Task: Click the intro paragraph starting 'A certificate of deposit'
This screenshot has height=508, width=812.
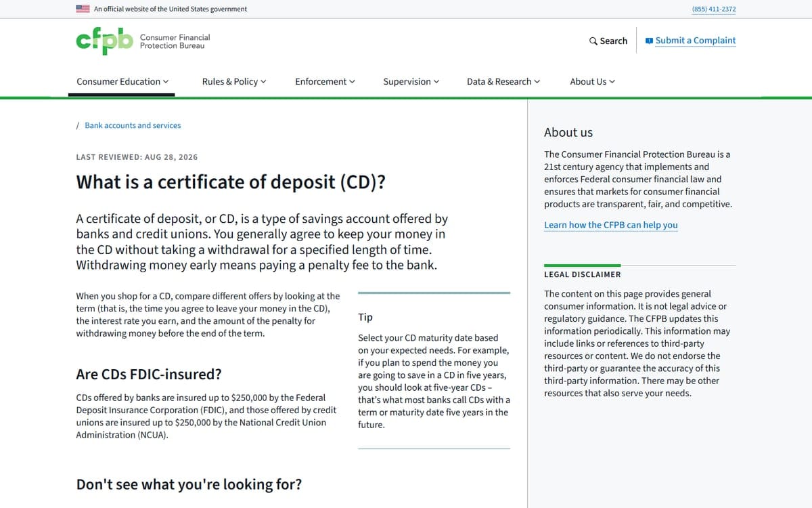Action: coord(262,242)
